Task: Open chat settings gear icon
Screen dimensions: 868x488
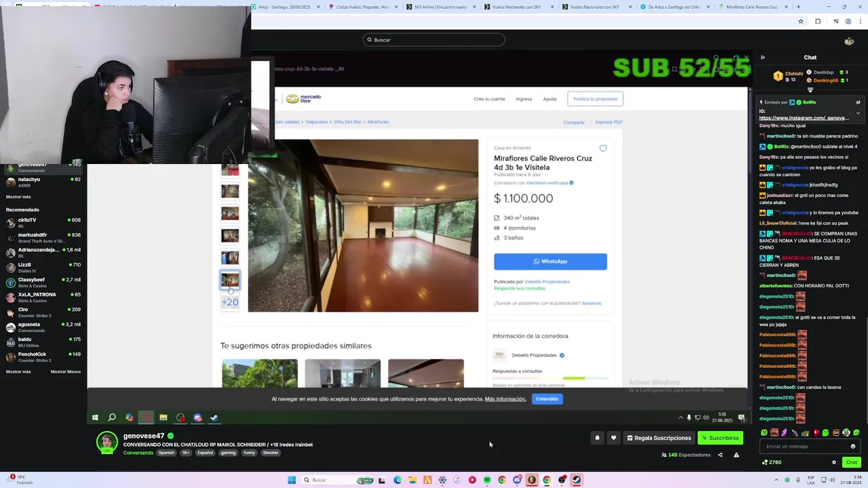Action: (834, 462)
